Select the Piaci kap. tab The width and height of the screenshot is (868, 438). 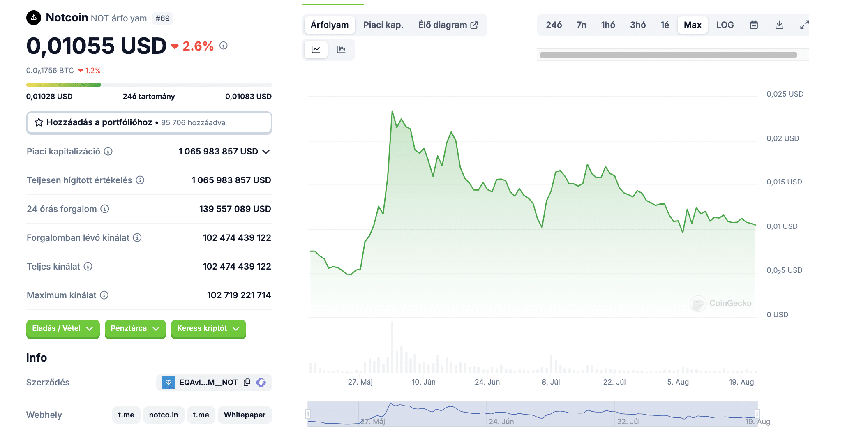[383, 25]
